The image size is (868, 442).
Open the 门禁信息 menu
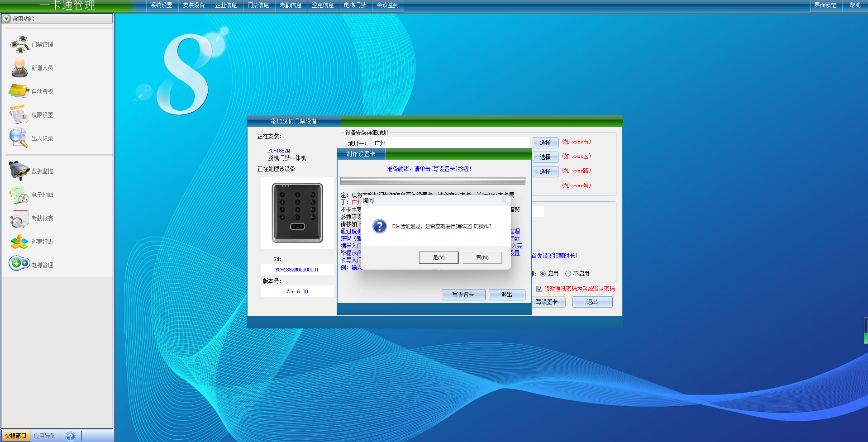tap(258, 5)
